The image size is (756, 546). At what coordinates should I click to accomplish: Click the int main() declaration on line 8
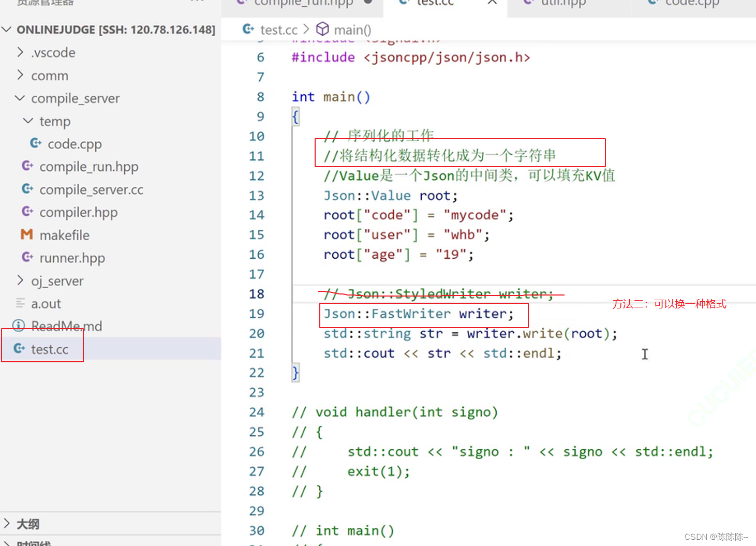(331, 97)
